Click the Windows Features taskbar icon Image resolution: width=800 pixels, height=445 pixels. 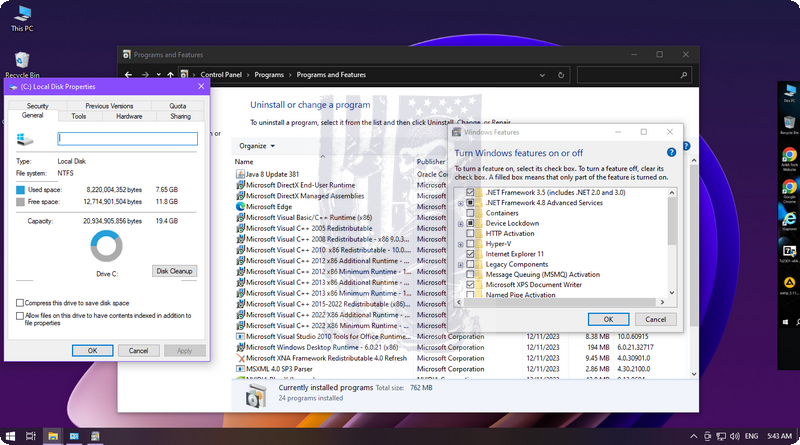click(x=95, y=436)
